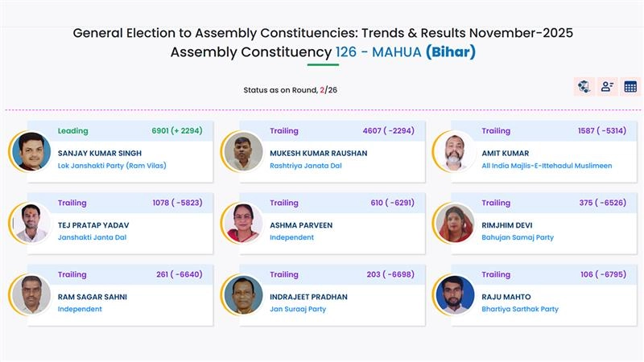The height and width of the screenshot is (362, 644).
Task: Click the 126 - MAHUA constituency title
Action: tap(378, 52)
